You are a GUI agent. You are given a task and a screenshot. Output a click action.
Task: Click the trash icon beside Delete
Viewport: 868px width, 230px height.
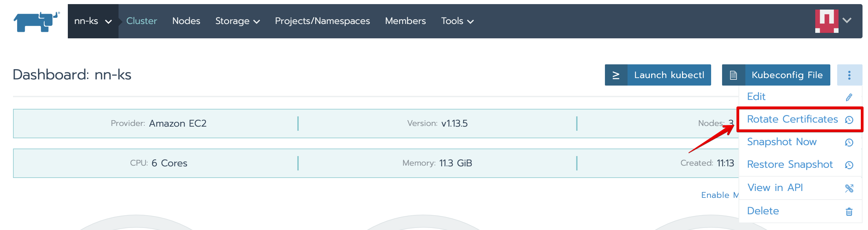[x=849, y=212]
